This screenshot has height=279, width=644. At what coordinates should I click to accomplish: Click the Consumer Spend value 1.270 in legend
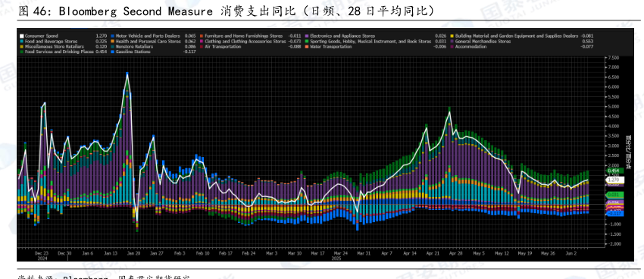101,36
